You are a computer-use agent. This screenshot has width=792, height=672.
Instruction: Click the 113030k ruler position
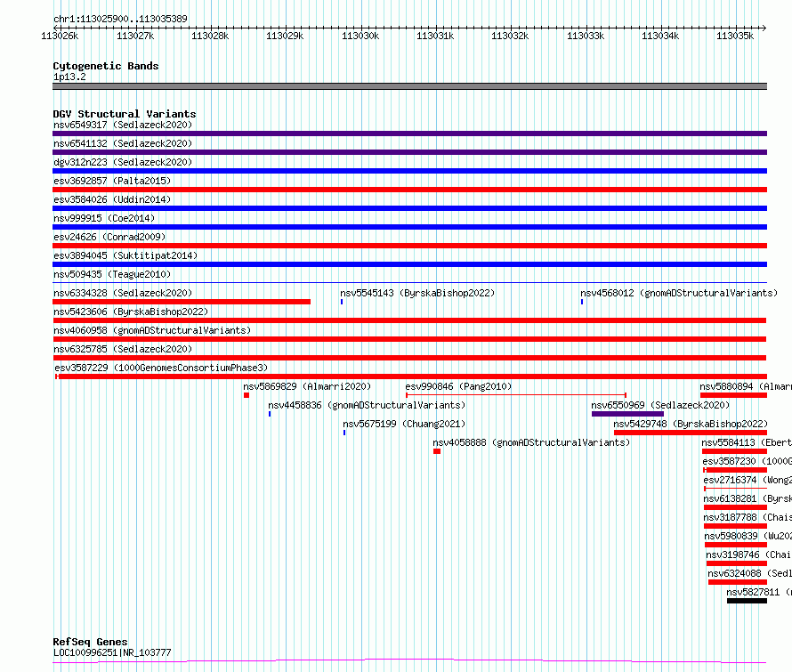[360, 36]
